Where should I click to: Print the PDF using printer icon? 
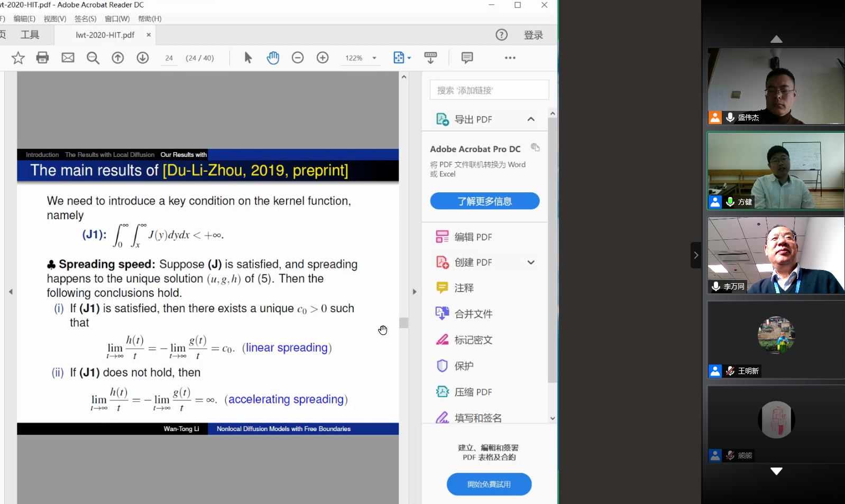pos(43,58)
